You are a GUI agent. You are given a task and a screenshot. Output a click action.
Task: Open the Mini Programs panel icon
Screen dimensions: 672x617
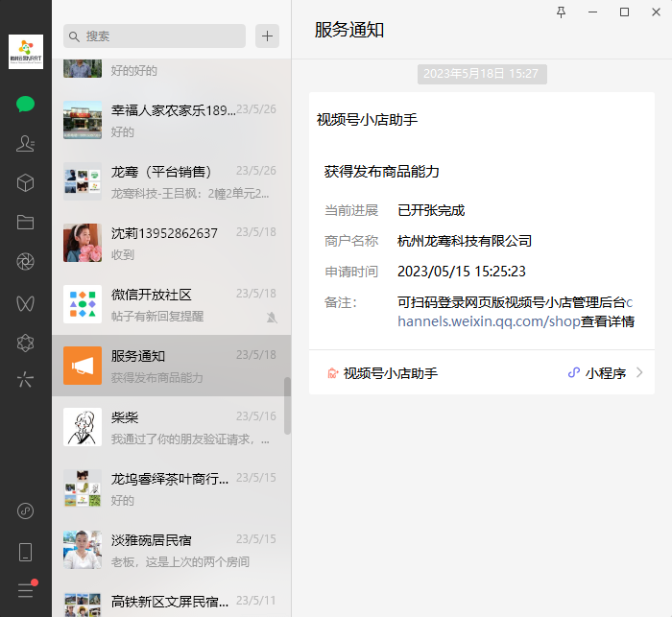25,511
